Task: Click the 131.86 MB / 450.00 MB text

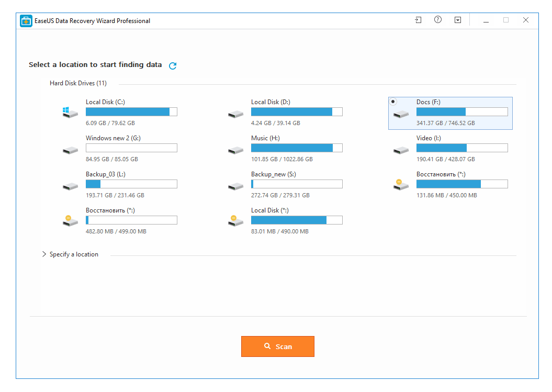Action: 447,195
